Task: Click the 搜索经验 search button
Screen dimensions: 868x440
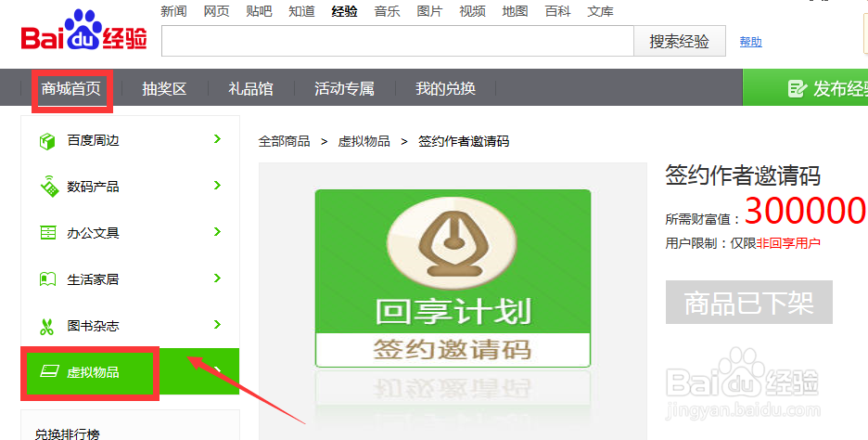Action: (679, 41)
